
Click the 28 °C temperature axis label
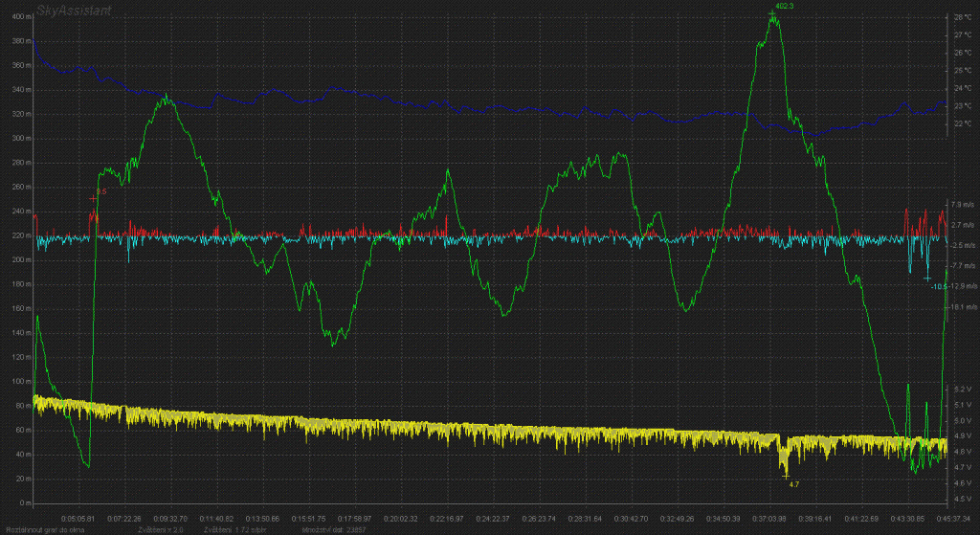coord(963,17)
